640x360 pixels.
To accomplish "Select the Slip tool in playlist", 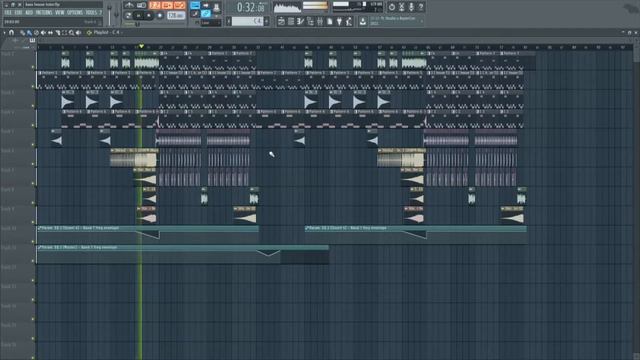I will point(50,33).
